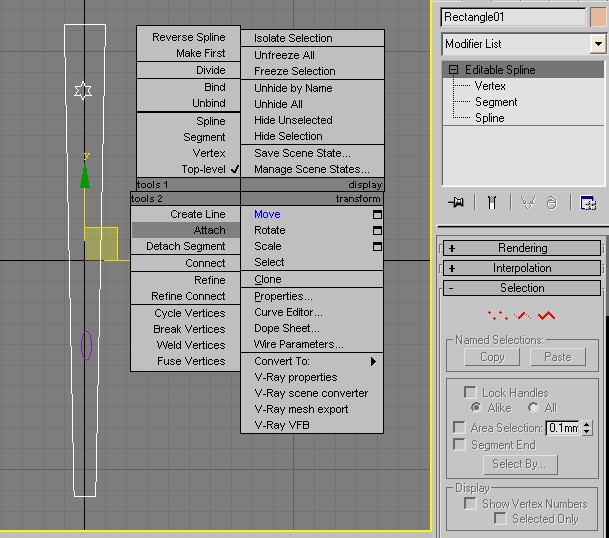The width and height of the screenshot is (609, 538).
Task: Enable the Lock Handles checkbox
Action: coord(470,393)
